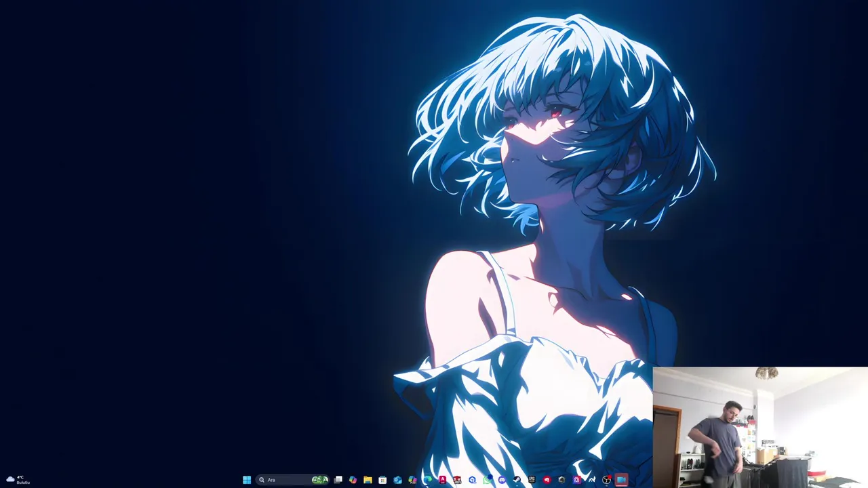Launch Copilot from the taskbar
868x488 pixels.
tap(353, 480)
